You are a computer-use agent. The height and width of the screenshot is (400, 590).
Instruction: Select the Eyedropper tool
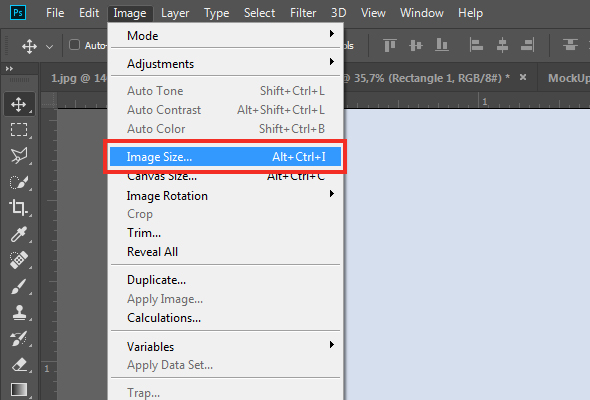(19, 234)
